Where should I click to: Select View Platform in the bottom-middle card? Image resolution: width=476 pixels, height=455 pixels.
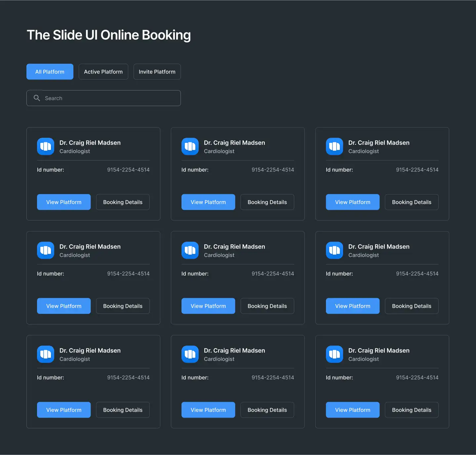(x=208, y=410)
